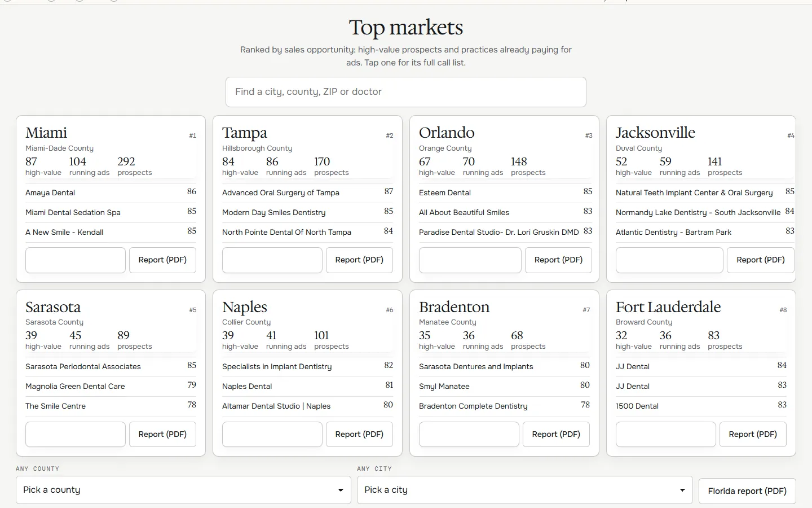
Task: Select All About Beautiful Smiles row
Action: pyautogui.click(x=506, y=212)
